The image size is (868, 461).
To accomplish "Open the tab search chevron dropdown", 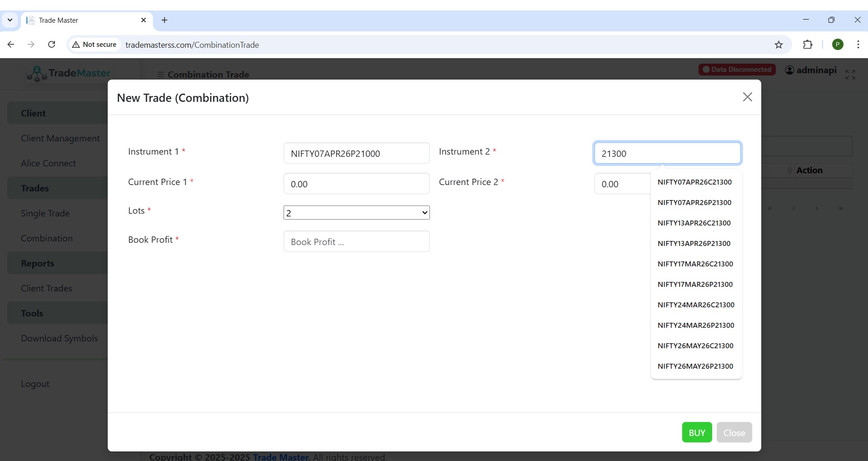I will coord(10,20).
